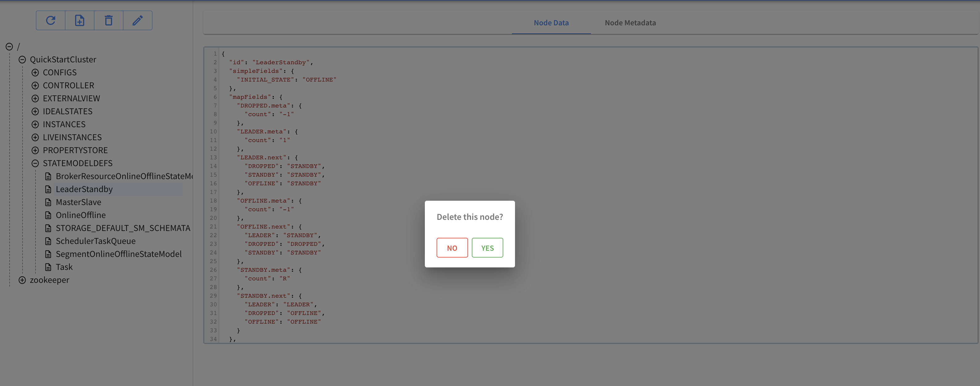Click the INSTANCES label

[64, 124]
